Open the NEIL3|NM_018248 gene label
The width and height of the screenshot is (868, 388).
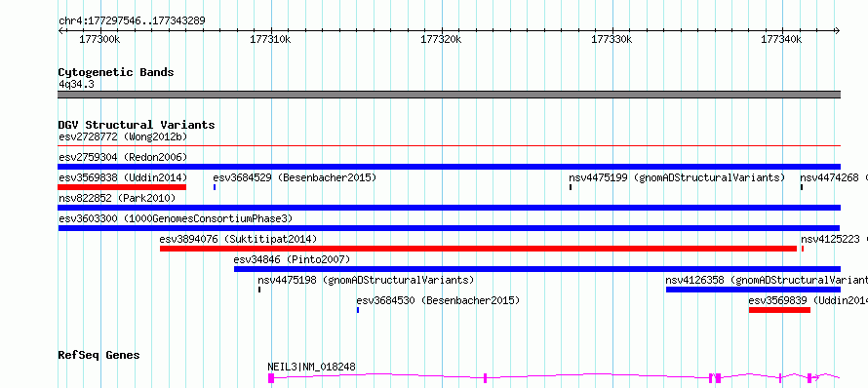(x=312, y=367)
